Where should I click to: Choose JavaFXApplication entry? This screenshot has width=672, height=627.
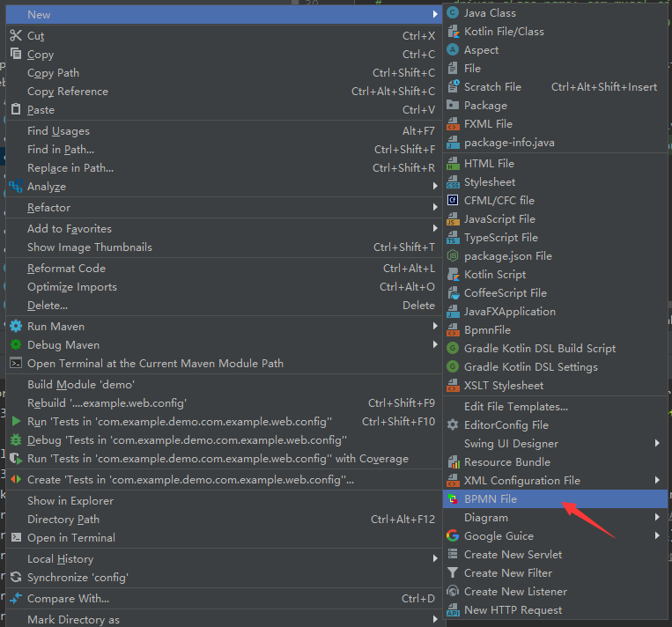point(556,311)
